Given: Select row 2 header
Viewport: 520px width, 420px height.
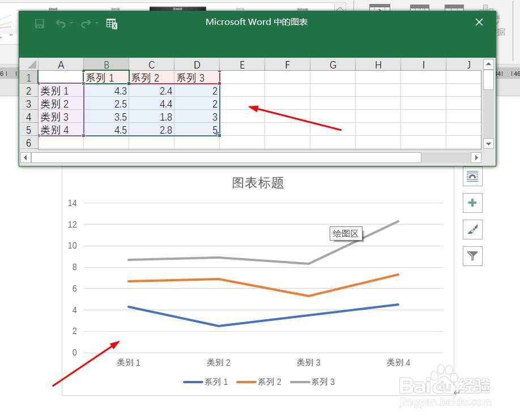Looking at the screenshot, I should point(29,91).
